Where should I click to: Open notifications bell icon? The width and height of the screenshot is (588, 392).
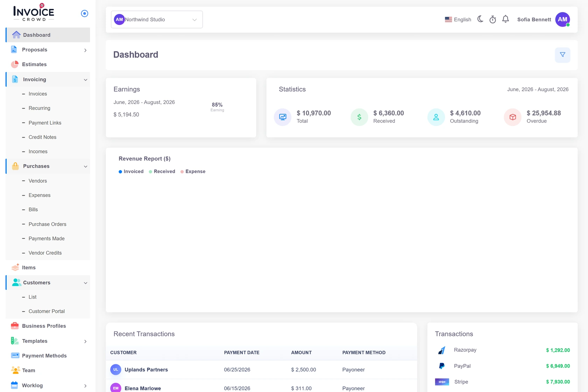(505, 19)
